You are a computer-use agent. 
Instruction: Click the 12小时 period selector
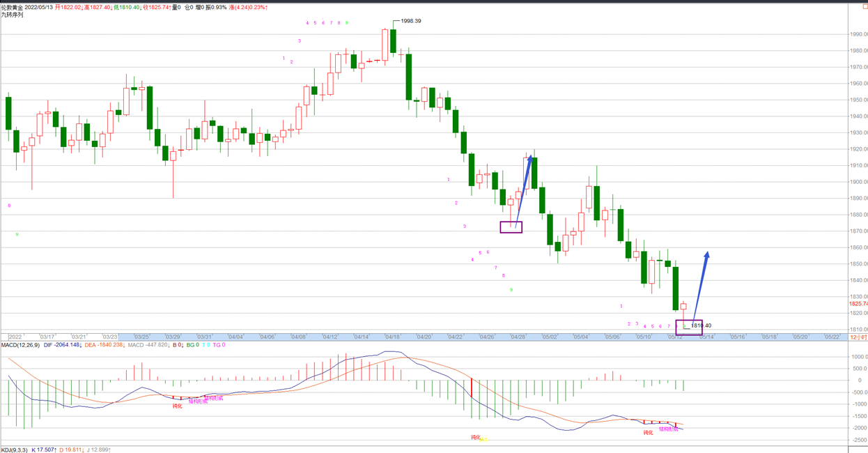coord(858,337)
